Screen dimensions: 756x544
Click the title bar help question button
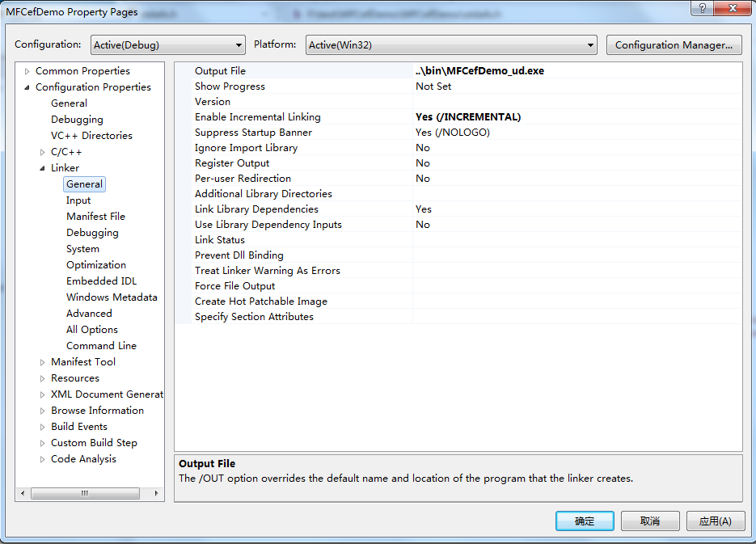pyautogui.click(x=703, y=8)
